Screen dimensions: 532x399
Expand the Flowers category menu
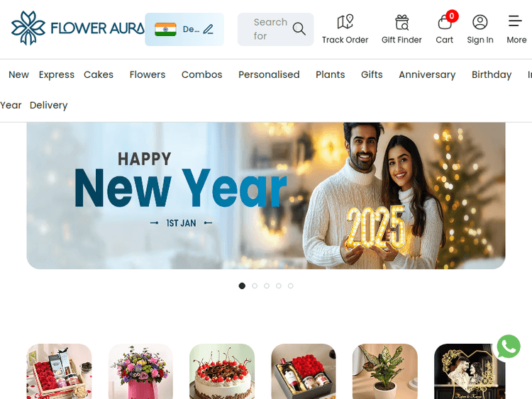148,74
